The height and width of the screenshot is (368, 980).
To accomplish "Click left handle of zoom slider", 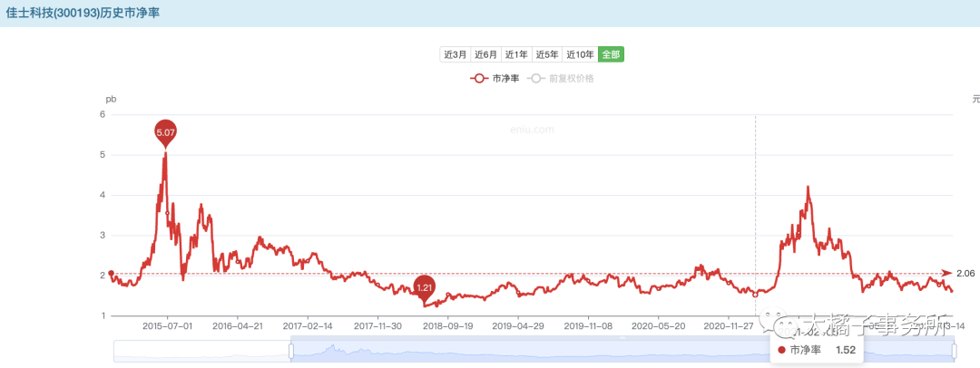I will click(290, 352).
